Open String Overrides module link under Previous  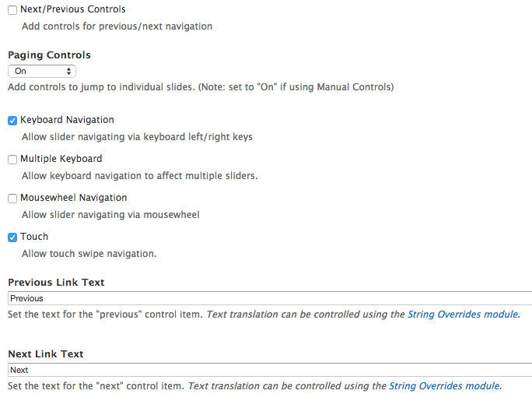pos(463,315)
